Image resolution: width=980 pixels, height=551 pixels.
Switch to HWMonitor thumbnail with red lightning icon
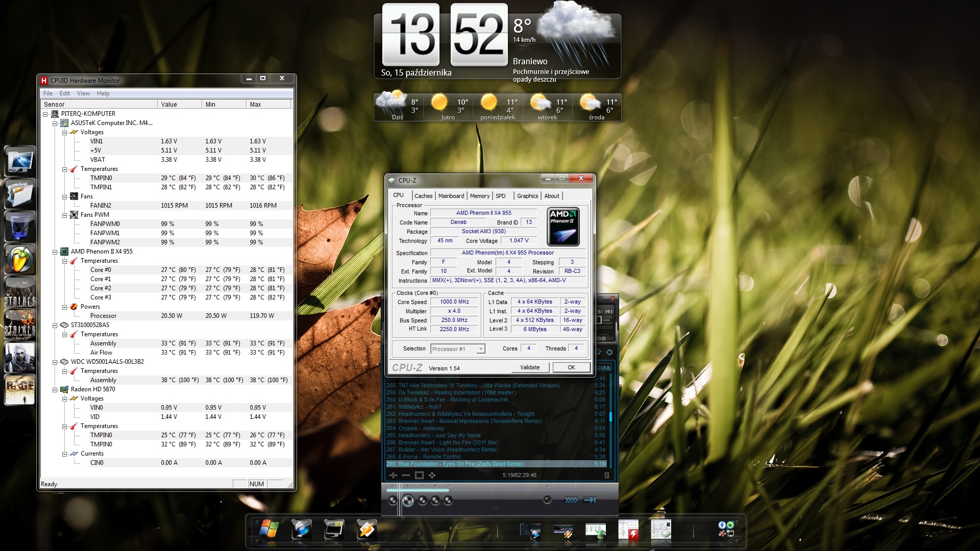[628, 530]
